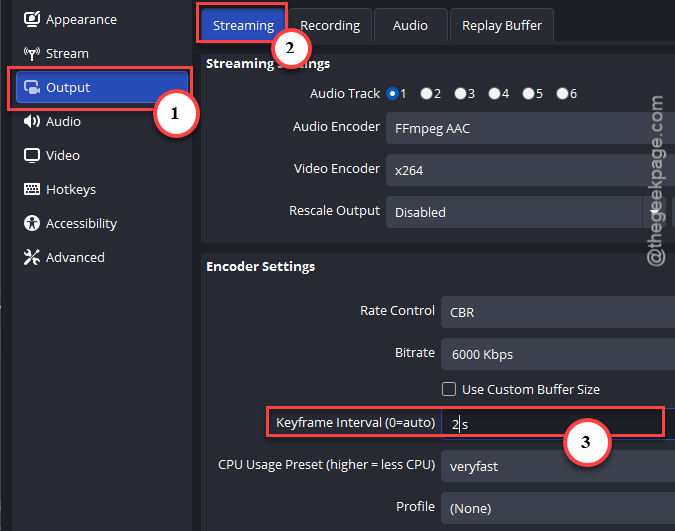Open the Rescale Output dropdown
Screen dimensions: 675x531
[526, 212]
